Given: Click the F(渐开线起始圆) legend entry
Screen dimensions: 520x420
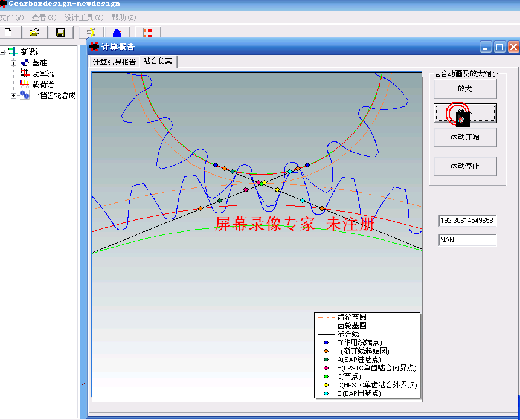Looking at the screenshot, I should coord(356,351).
